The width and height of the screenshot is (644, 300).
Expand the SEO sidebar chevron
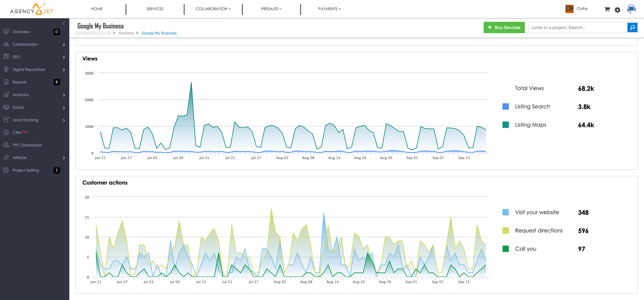(x=64, y=57)
